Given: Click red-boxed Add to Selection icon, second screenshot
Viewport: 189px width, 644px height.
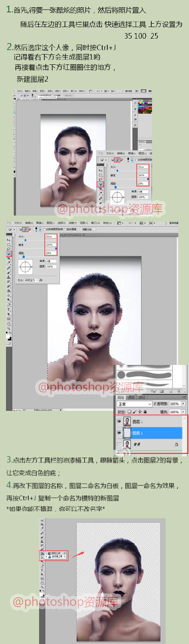Looking at the screenshot, I should click(25, 229).
